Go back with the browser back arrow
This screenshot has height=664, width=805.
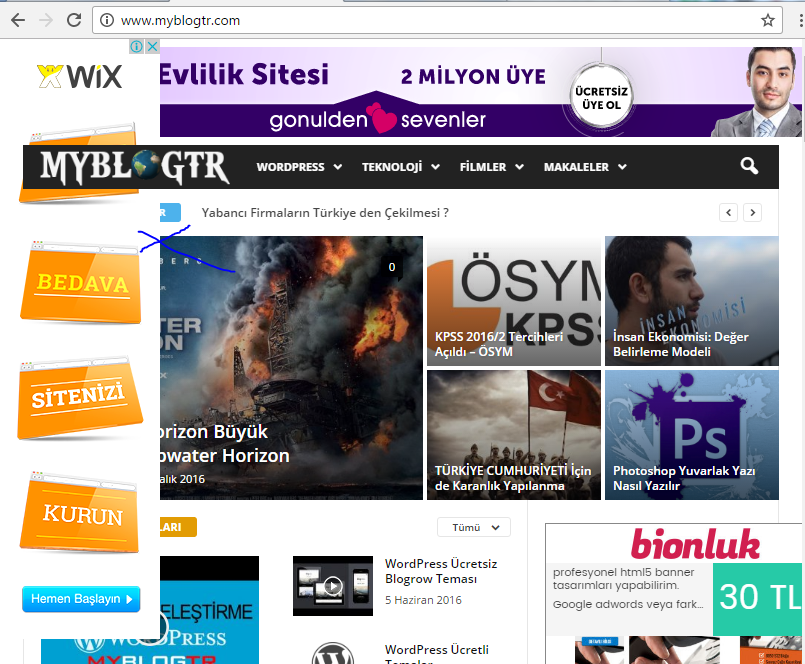17,20
